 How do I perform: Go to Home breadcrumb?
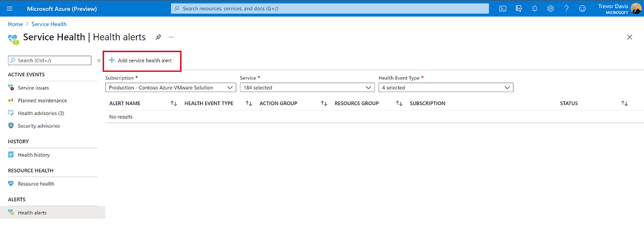point(15,24)
